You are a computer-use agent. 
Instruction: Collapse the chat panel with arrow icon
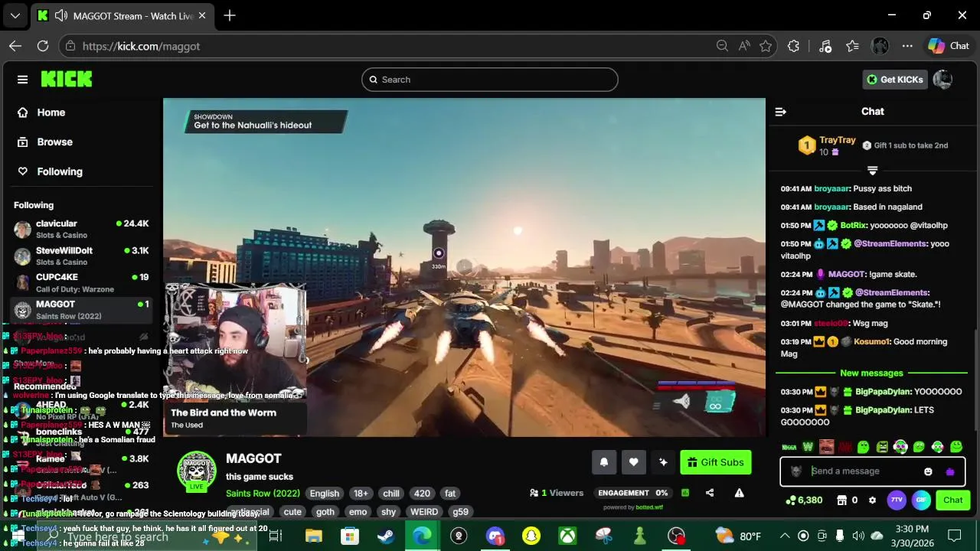coord(780,112)
